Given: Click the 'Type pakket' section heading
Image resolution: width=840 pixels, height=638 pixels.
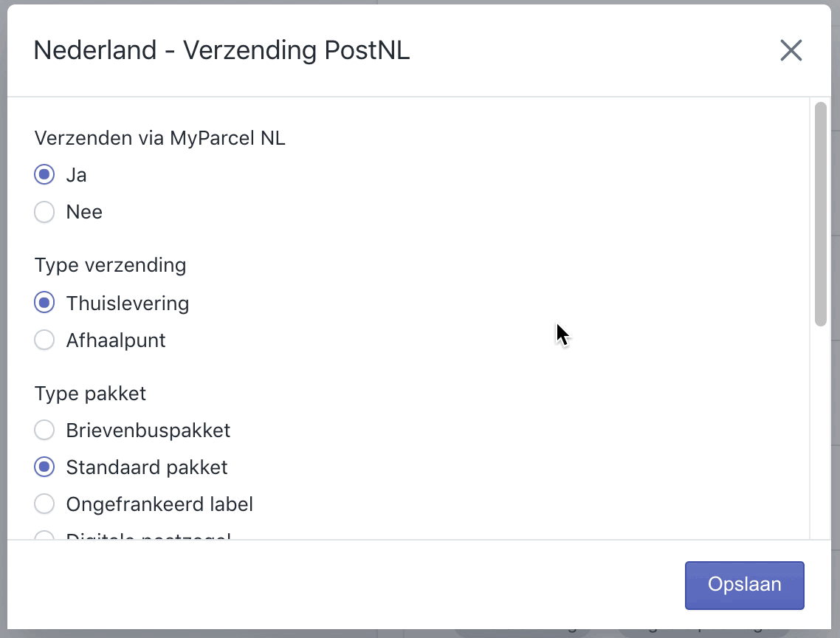Looking at the screenshot, I should click(90, 394).
